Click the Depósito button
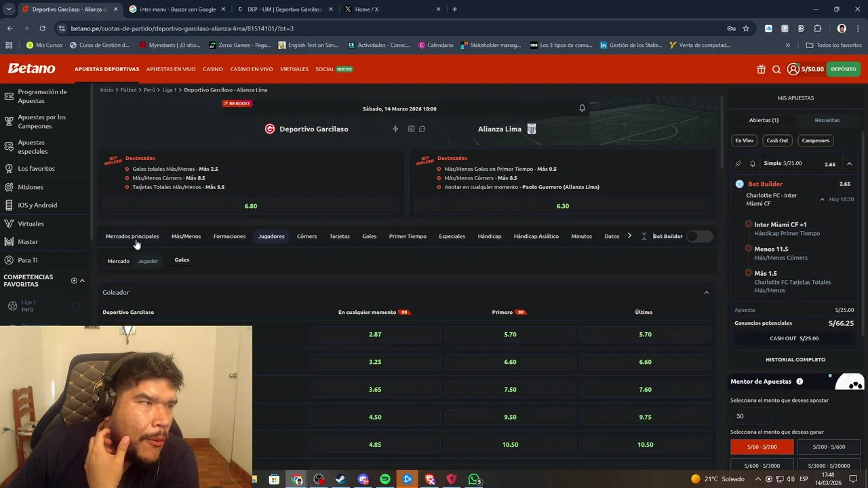Screen dimensions: 868x488 (x=844, y=69)
